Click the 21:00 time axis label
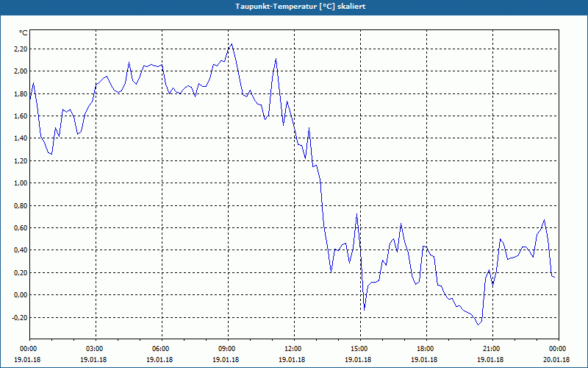Viewport: 588px width, 368px height. click(x=492, y=349)
